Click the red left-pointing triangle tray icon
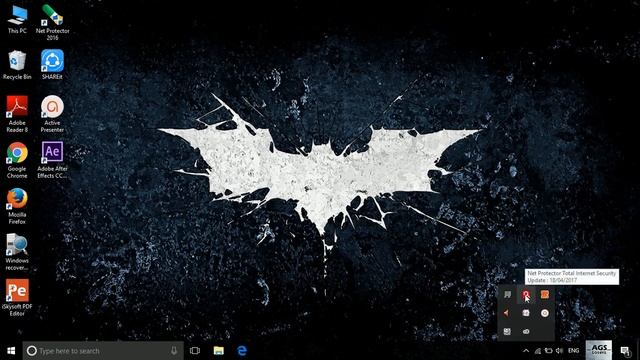The image size is (640, 360). [507, 313]
